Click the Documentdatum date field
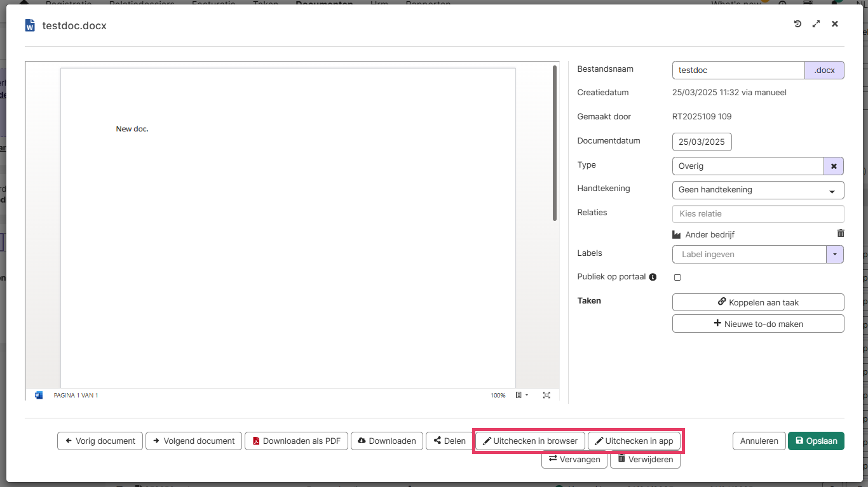The height and width of the screenshot is (487, 868). [702, 142]
